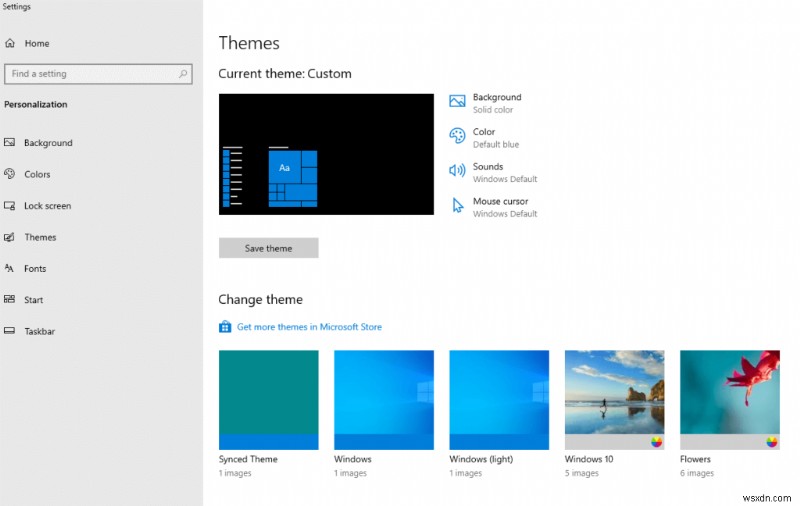Open Mouse cursor pointer icon
The height and width of the screenshot is (506, 800).
click(x=457, y=206)
